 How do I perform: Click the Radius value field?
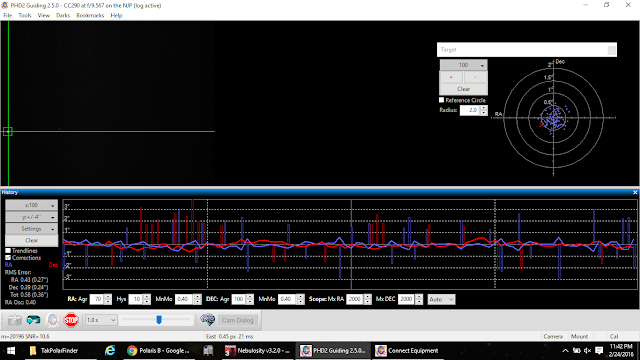coord(470,110)
